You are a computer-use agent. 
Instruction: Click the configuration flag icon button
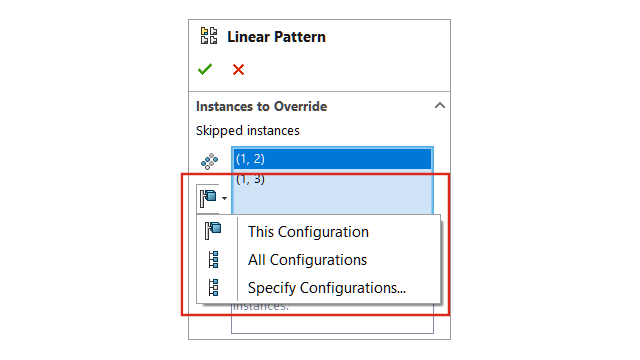[x=208, y=198]
